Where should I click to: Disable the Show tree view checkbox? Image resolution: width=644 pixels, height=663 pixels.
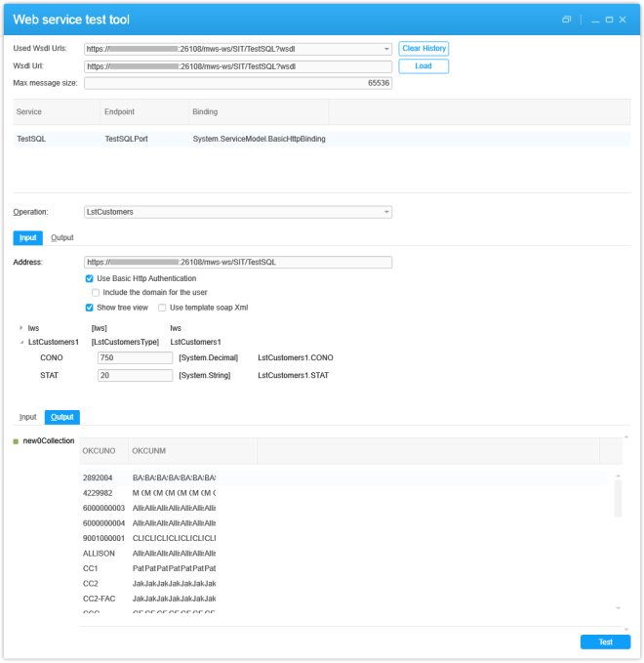[90, 307]
